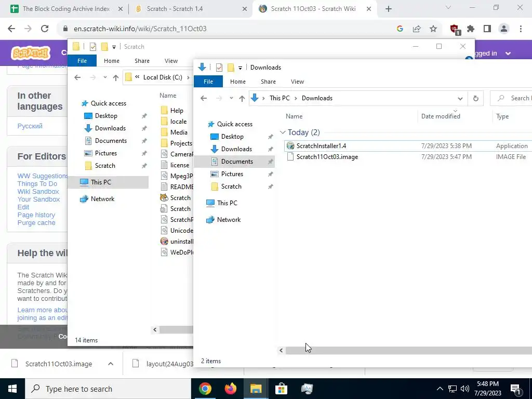This screenshot has width=532, height=399.
Task: Open a new Chrome tab
Action: click(x=389, y=9)
